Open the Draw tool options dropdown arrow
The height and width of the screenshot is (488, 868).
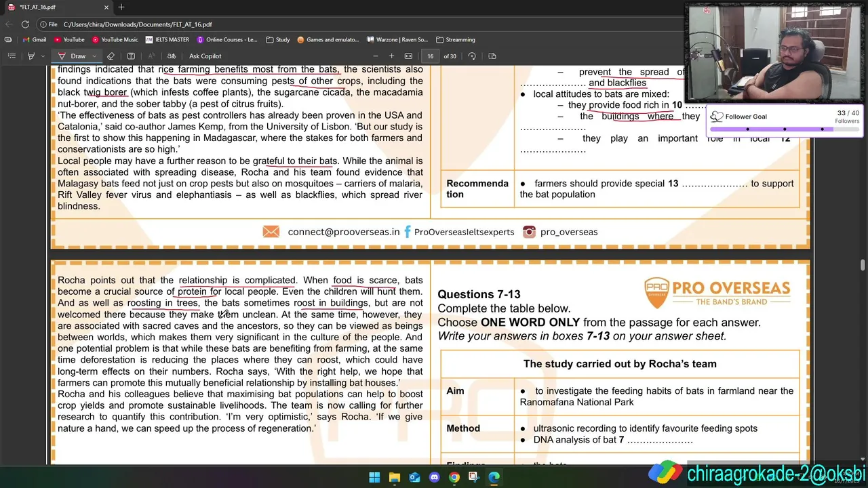[94, 56]
